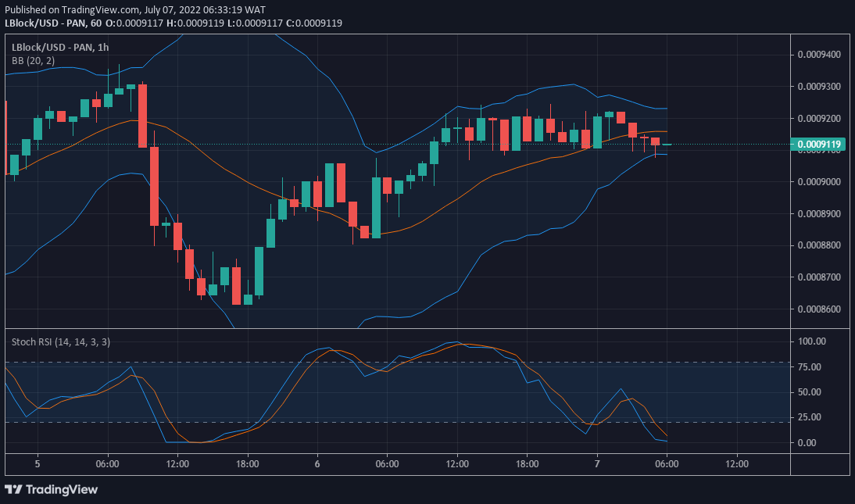Viewport: 855px width, 504px height.
Task: Click the latest small green candle at price line
Action: 667,145
